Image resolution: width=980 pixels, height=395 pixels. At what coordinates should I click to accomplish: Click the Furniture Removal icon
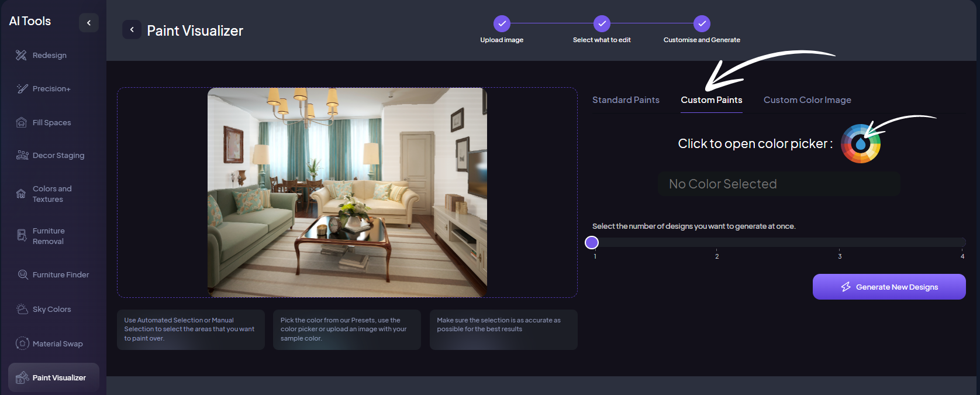pos(22,235)
